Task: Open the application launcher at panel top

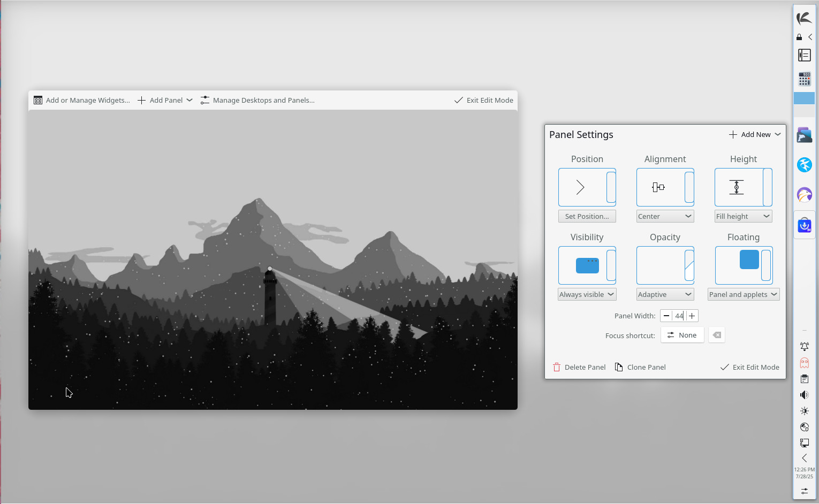Action: (804, 18)
